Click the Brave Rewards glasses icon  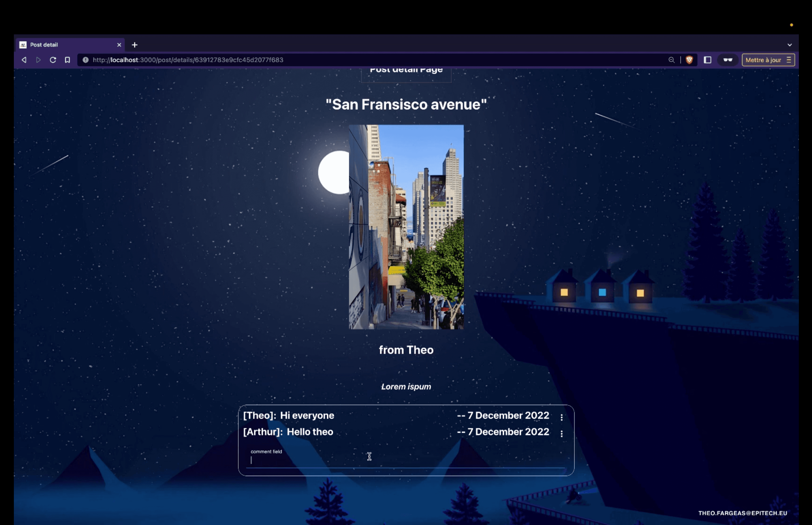tap(728, 60)
